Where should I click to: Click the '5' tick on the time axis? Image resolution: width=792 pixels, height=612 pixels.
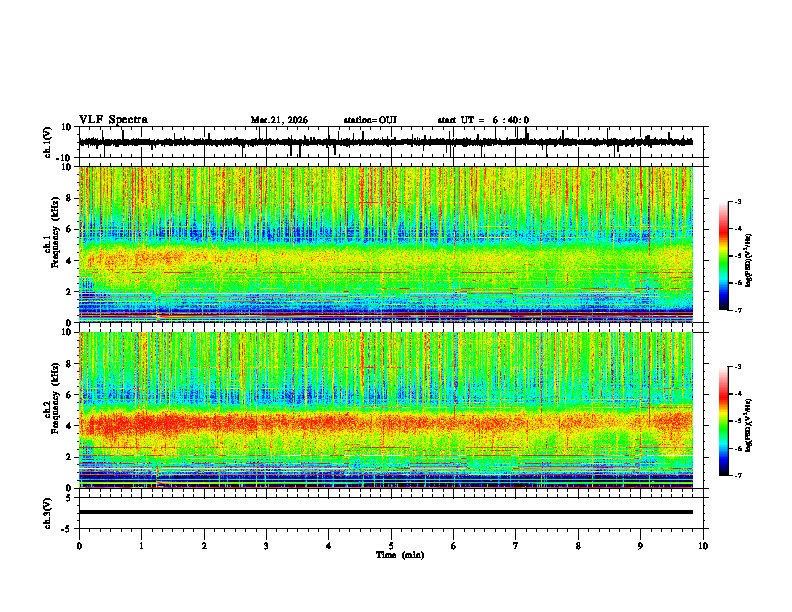click(x=391, y=546)
